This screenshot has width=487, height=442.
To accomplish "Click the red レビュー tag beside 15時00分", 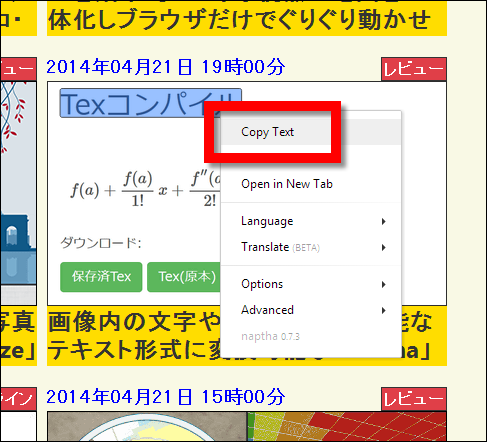I will [x=414, y=399].
